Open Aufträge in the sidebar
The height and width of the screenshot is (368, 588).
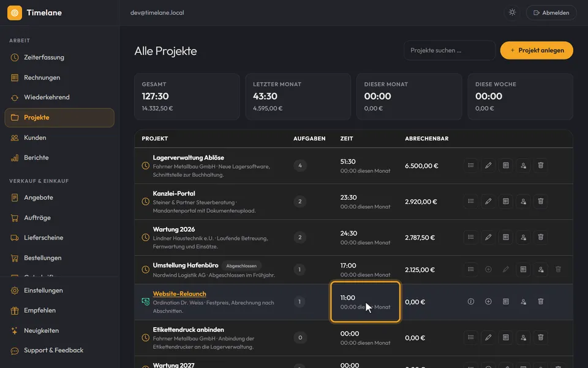click(59, 218)
